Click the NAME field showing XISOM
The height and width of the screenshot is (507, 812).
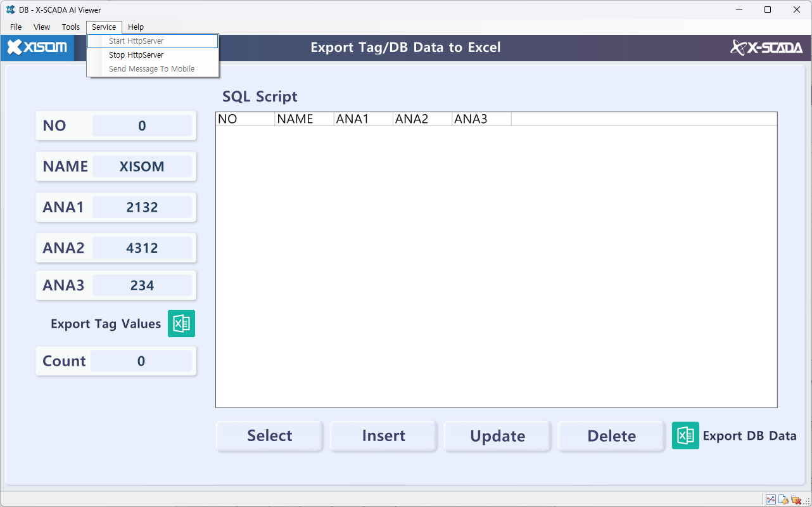pyautogui.click(x=142, y=167)
